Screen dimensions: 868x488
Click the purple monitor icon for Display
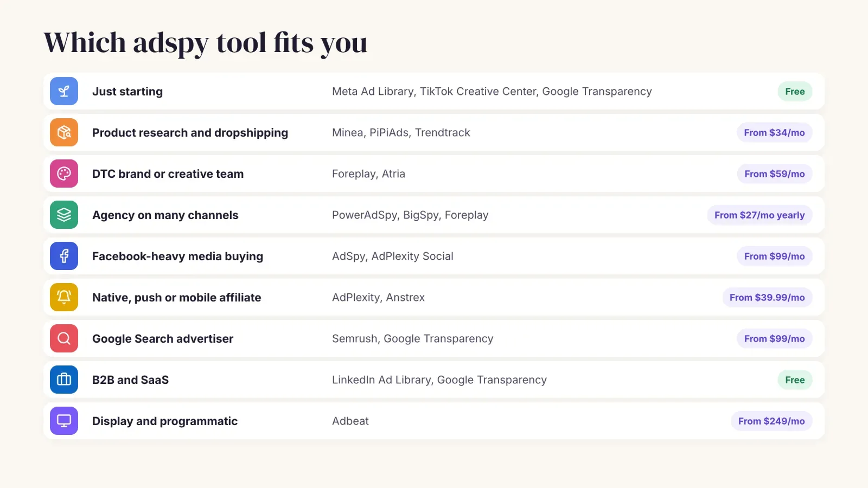(64, 421)
